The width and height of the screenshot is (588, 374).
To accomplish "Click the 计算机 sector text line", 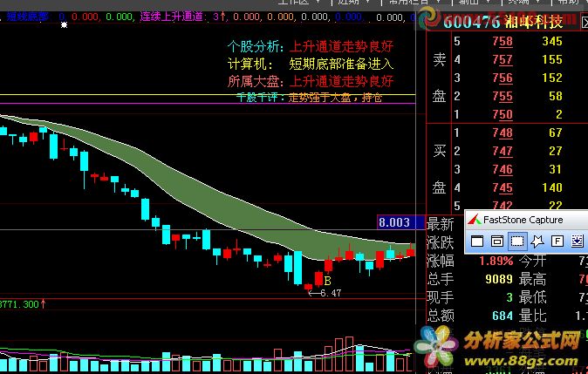I will click(311, 64).
